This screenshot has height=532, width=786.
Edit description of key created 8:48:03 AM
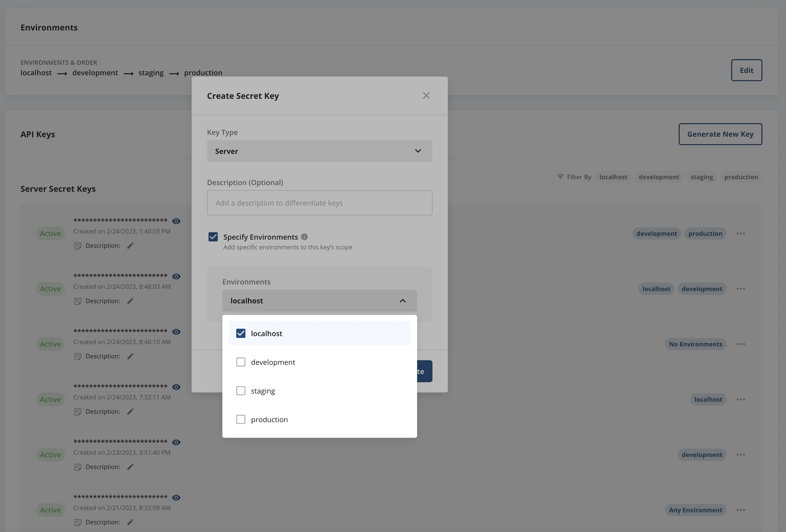(x=131, y=301)
